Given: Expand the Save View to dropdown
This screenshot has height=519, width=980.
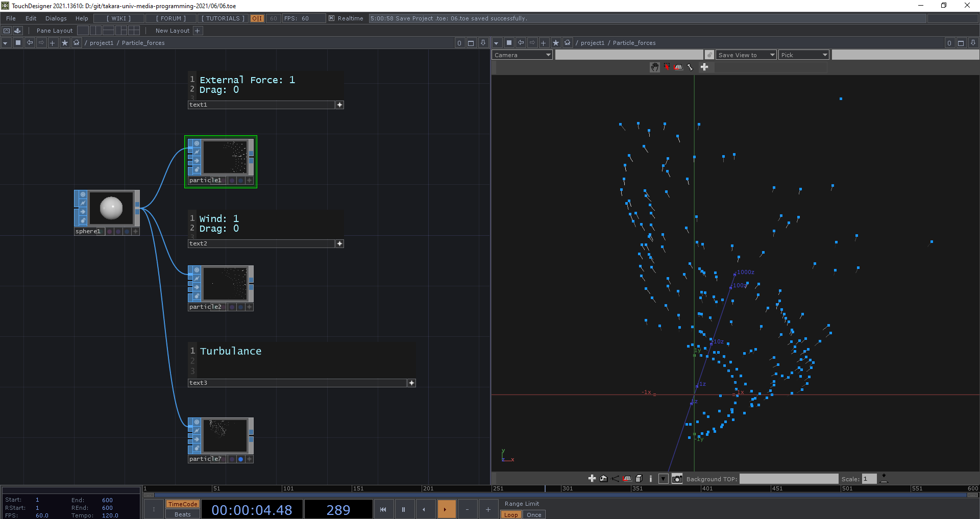Looking at the screenshot, I should [745, 55].
